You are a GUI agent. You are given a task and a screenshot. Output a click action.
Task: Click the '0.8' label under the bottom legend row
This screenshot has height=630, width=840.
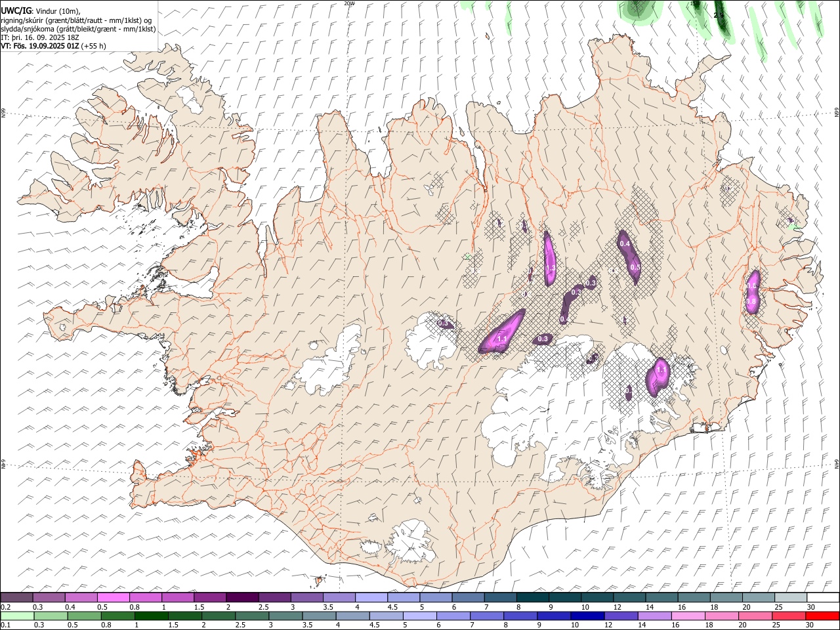point(106,625)
